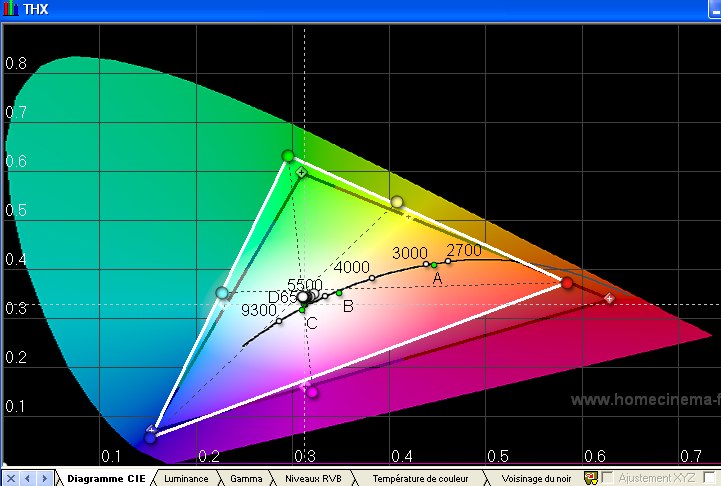Click the D65 label on the diagram
The width and height of the screenshot is (721, 486).
[x=282, y=297]
